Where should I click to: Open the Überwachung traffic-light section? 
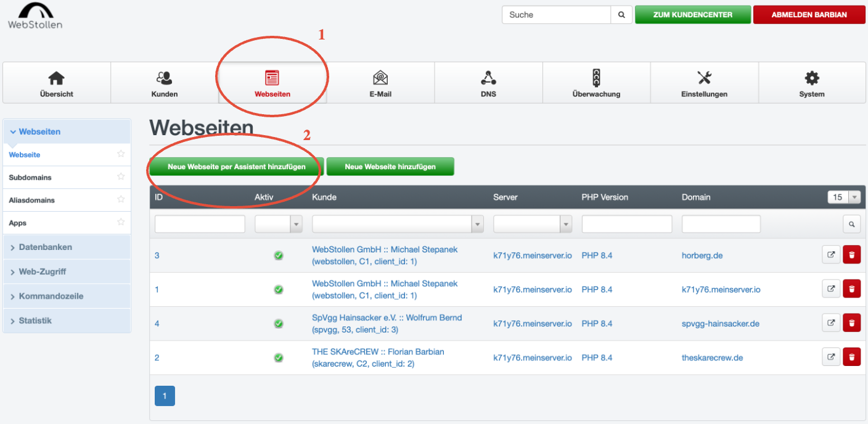(596, 83)
